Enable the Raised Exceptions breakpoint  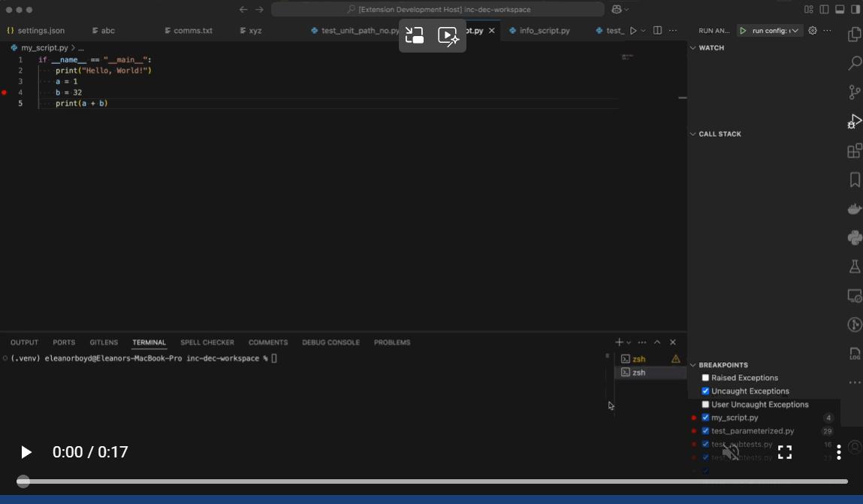coord(705,378)
